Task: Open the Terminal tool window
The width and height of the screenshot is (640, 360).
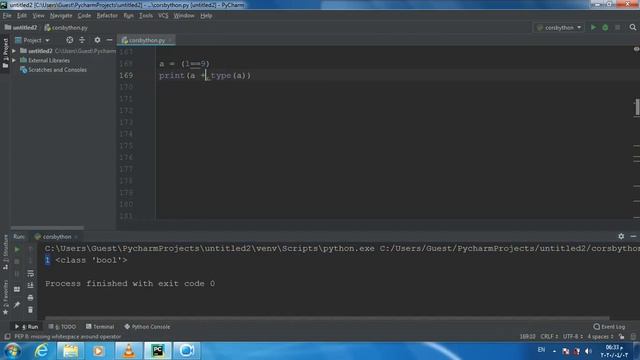Action: [x=100, y=327]
